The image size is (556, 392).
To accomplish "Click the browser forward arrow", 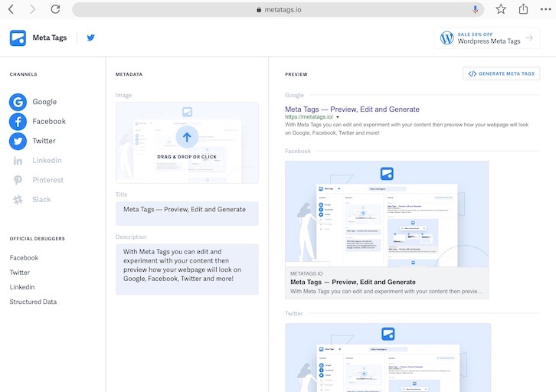I will (33, 9).
